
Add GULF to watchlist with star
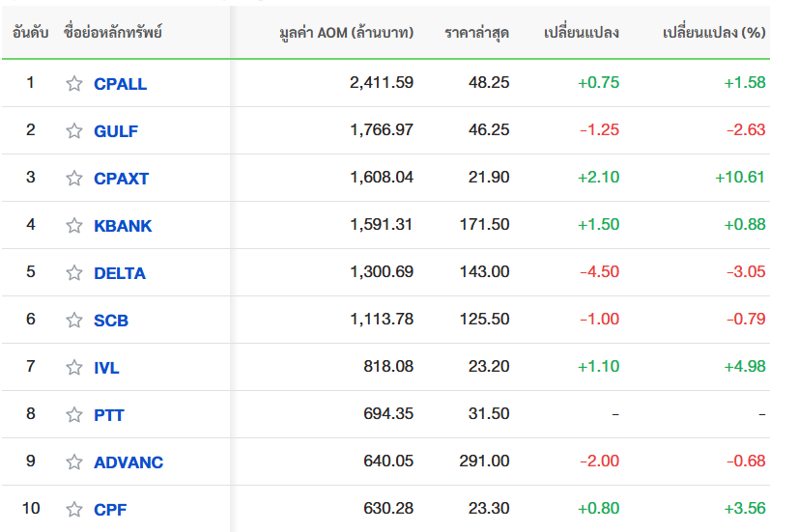coord(74,130)
